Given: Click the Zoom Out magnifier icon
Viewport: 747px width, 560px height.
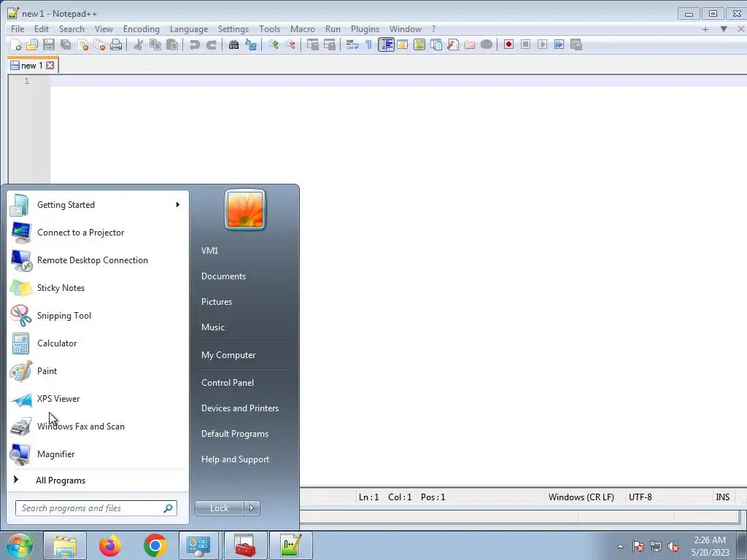Looking at the screenshot, I should pyautogui.click(x=290, y=44).
